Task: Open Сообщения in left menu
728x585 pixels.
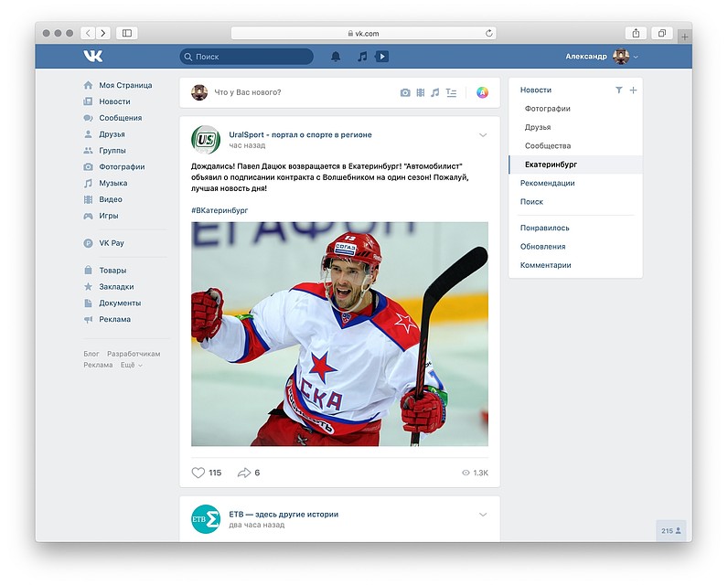Action: click(112, 118)
